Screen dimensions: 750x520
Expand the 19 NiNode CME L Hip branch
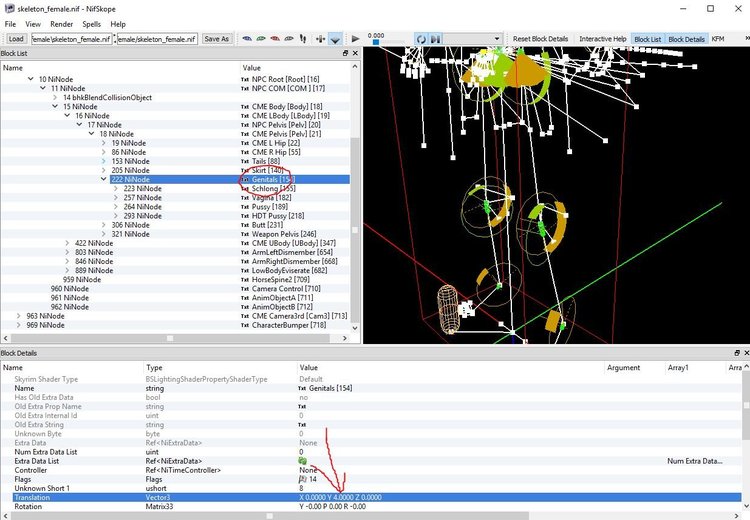click(x=104, y=143)
